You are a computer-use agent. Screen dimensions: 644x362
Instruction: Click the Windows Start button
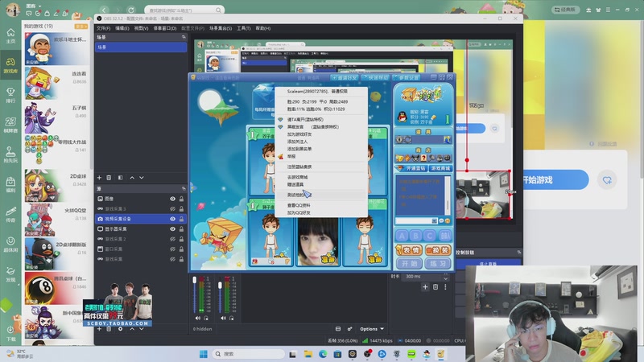[204, 354]
